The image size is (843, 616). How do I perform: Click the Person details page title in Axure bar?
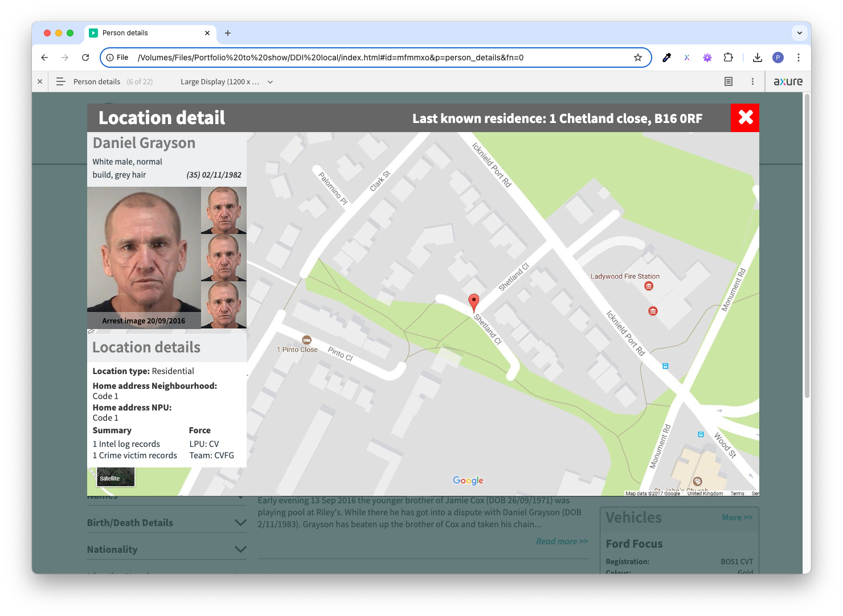(97, 81)
